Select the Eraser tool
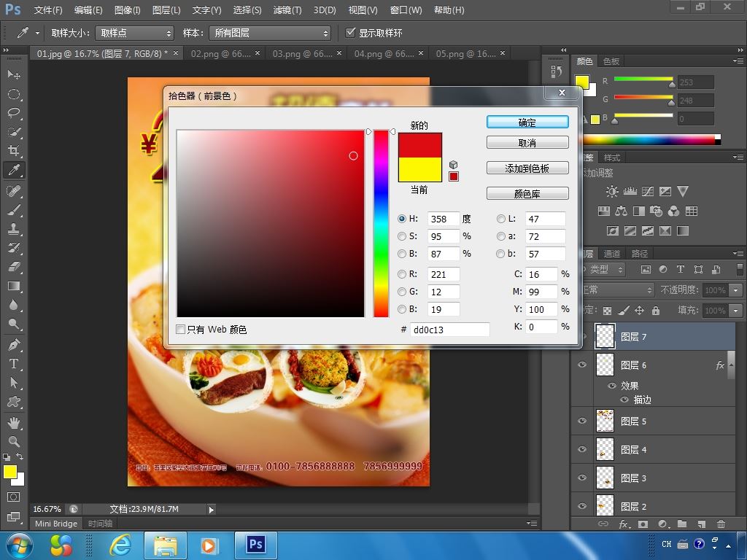 (x=13, y=267)
